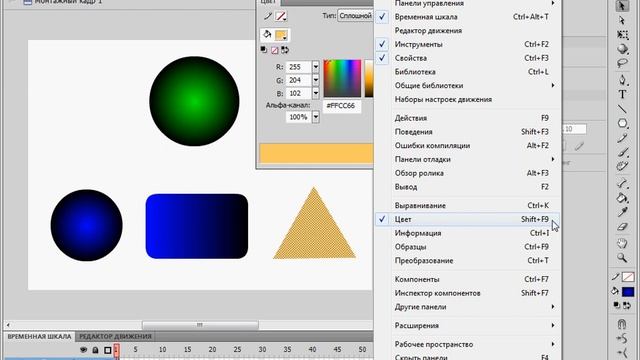Image resolution: width=640 pixels, height=360 pixels.
Task: Select the Selection arrow tool
Action: click(x=622, y=6)
